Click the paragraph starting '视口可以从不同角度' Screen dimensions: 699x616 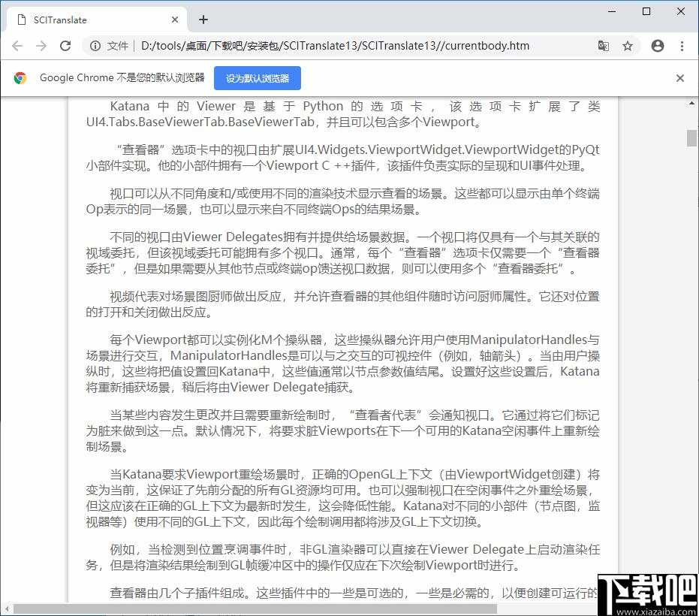342,201
